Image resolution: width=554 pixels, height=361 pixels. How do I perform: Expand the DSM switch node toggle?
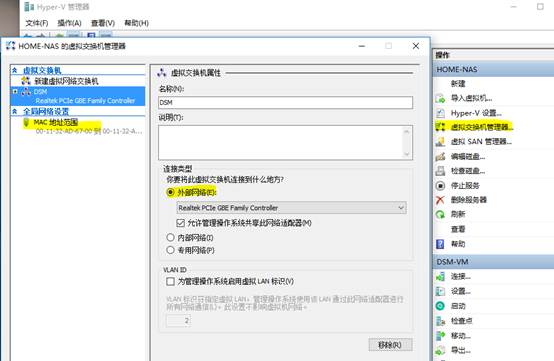pos(15,91)
